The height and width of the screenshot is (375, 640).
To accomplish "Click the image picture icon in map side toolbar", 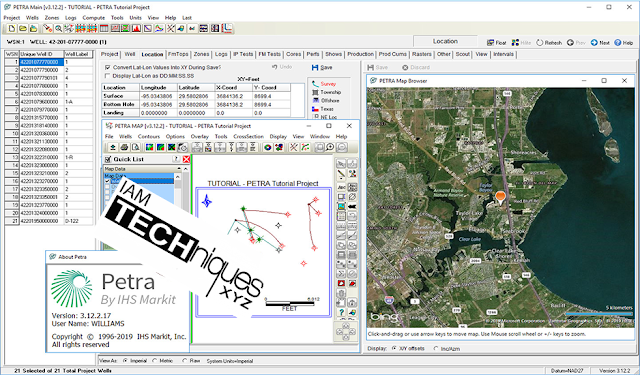I will tap(341, 207).
